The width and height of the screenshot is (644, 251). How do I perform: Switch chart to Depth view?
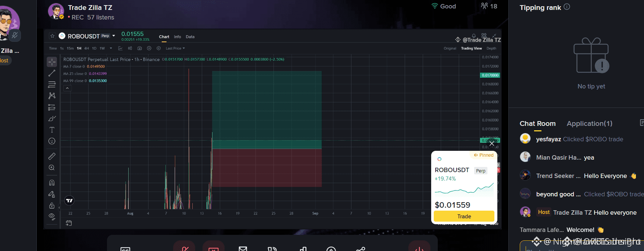point(491,48)
